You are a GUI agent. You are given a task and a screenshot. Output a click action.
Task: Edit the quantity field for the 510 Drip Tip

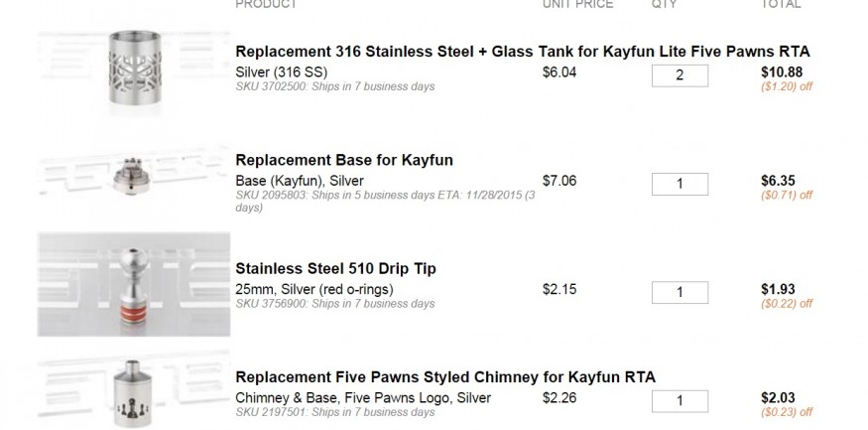[680, 293]
